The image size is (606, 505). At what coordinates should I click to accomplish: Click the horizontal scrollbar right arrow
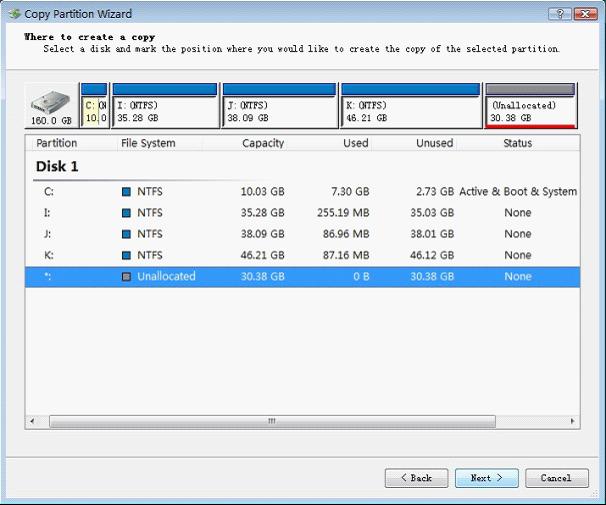(x=572, y=422)
